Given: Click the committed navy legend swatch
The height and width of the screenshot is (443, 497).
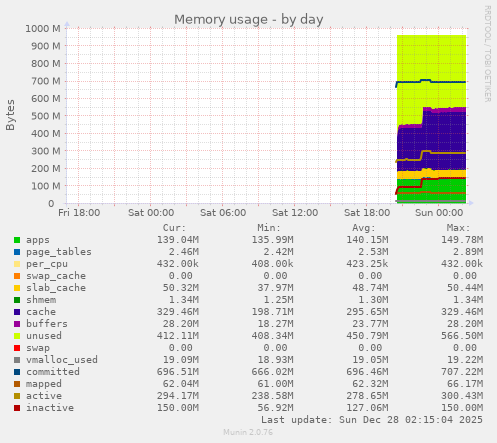Looking at the screenshot, I should coord(17,372).
